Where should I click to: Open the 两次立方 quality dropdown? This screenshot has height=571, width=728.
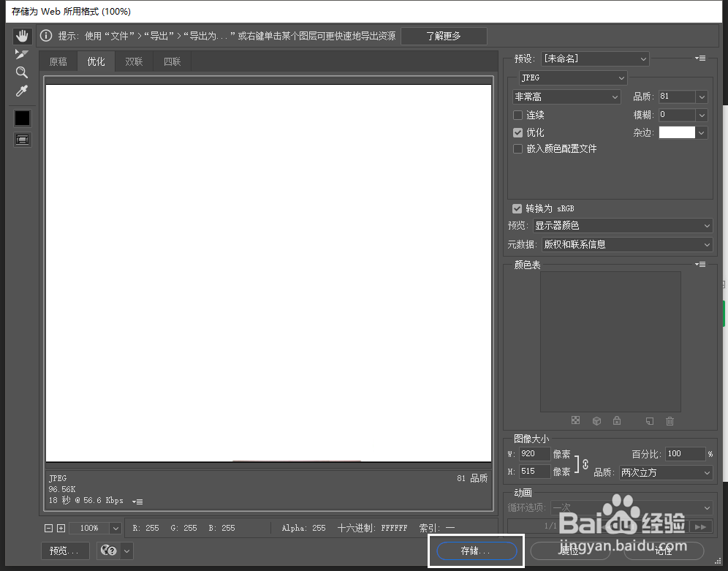point(665,472)
